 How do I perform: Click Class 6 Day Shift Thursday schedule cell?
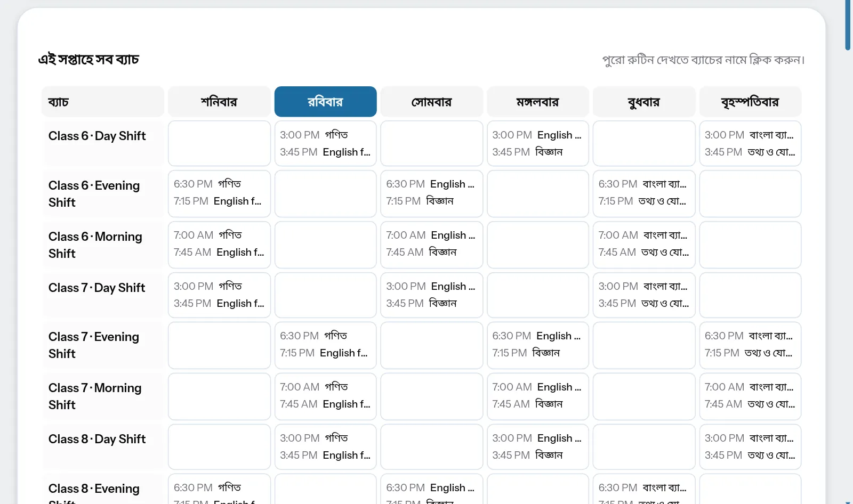tap(750, 143)
